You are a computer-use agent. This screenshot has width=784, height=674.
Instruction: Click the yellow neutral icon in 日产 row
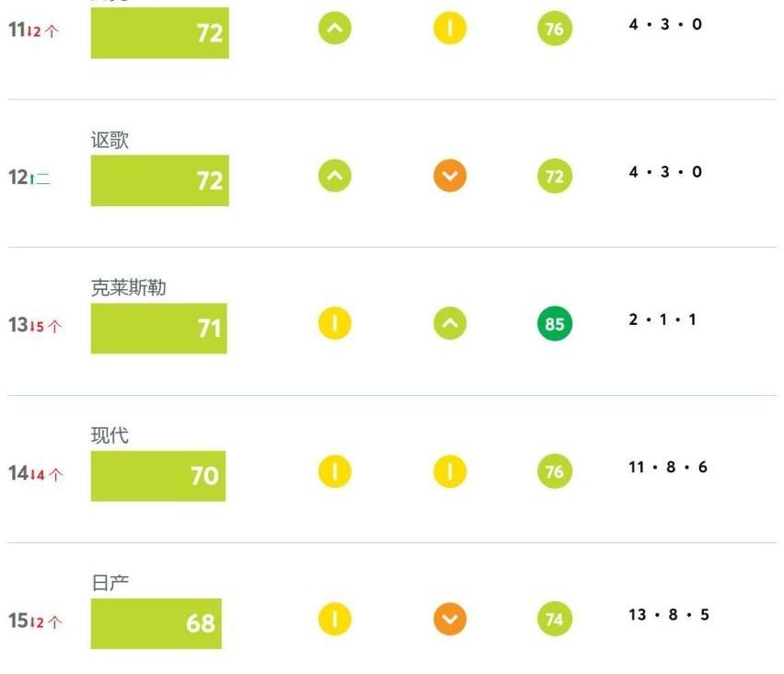click(335, 619)
